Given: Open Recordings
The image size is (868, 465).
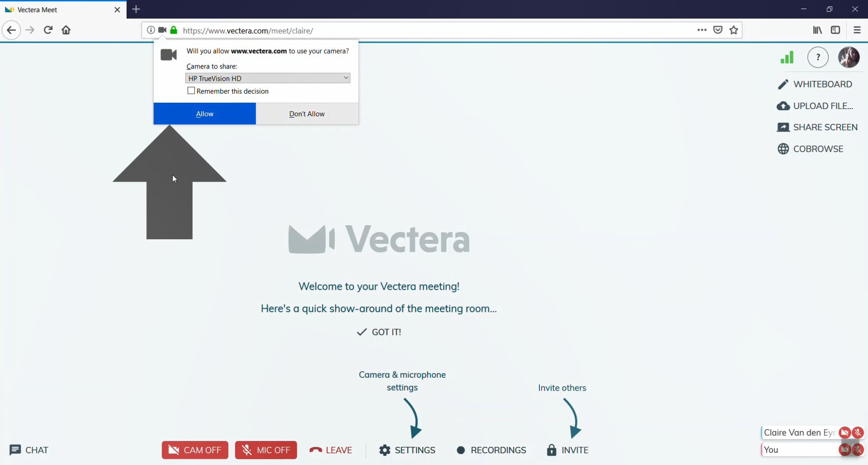Looking at the screenshot, I should (x=491, y=450).
